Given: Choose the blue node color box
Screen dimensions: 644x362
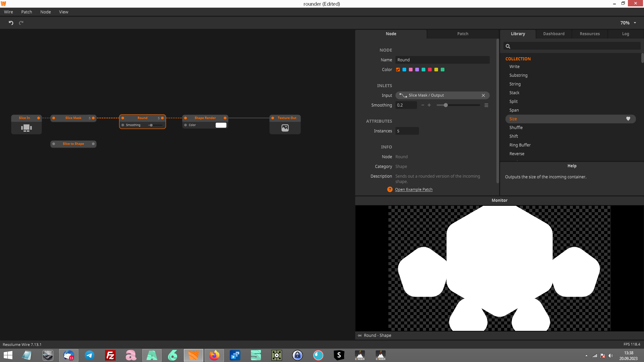Looking at the screenshot, I should (404, 70).
